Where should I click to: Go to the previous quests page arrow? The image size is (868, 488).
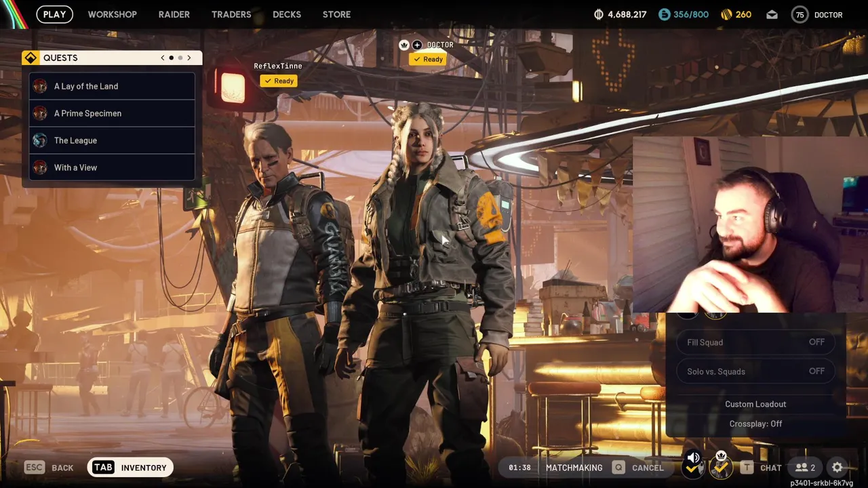coord(163,58)
